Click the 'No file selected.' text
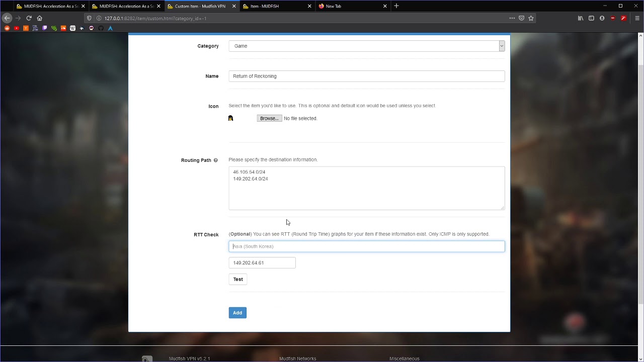644x362 pixels. pos(300,118)
